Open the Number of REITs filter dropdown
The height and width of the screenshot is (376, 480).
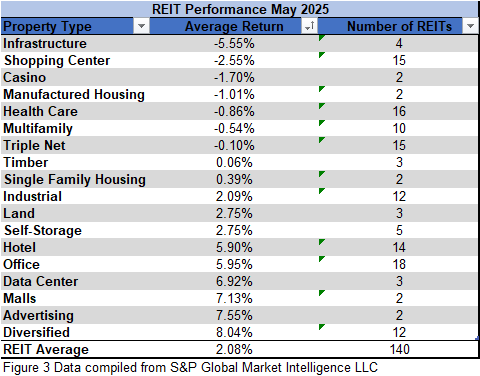tap(470, 26)
